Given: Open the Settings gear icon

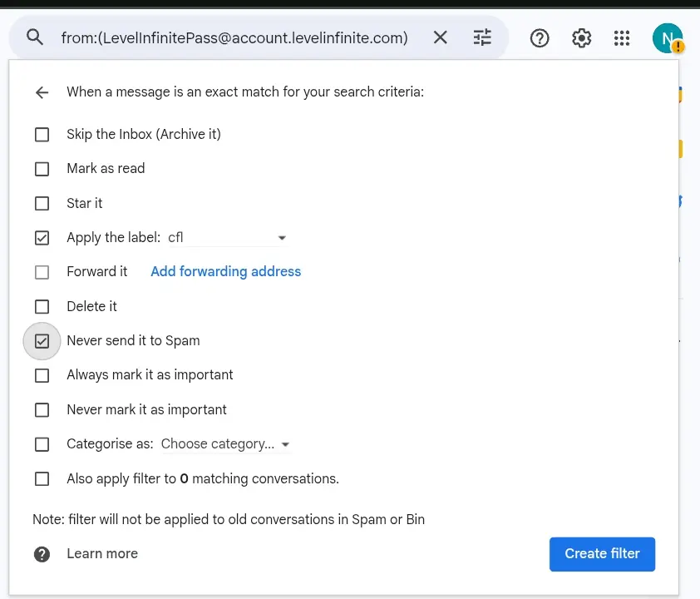Looking at the screenshot, I should pos(581,38).
